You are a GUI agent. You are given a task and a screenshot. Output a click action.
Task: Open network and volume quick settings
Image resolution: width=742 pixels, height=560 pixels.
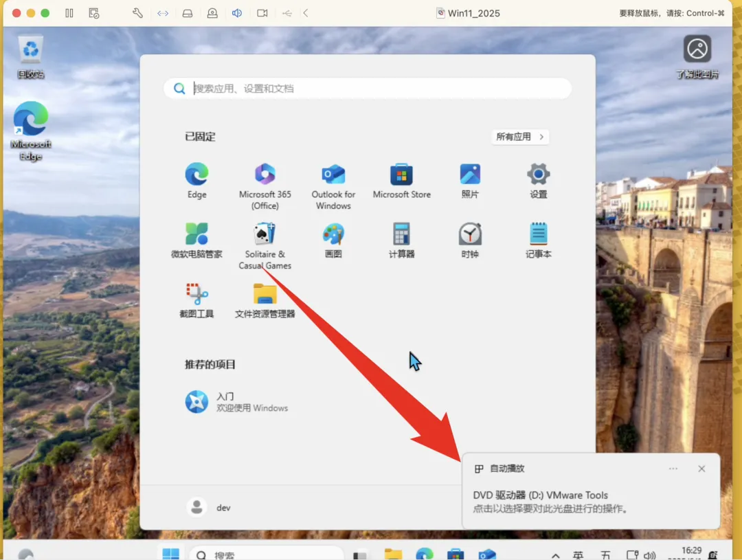(x=641, y=555)
